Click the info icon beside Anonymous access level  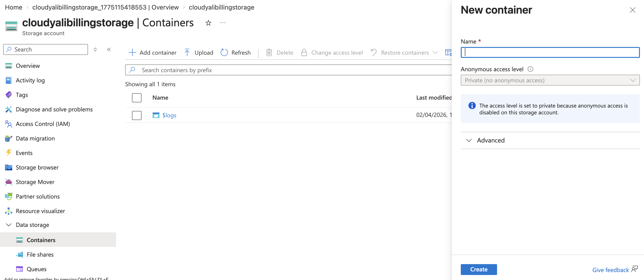(x=530, y=69)
